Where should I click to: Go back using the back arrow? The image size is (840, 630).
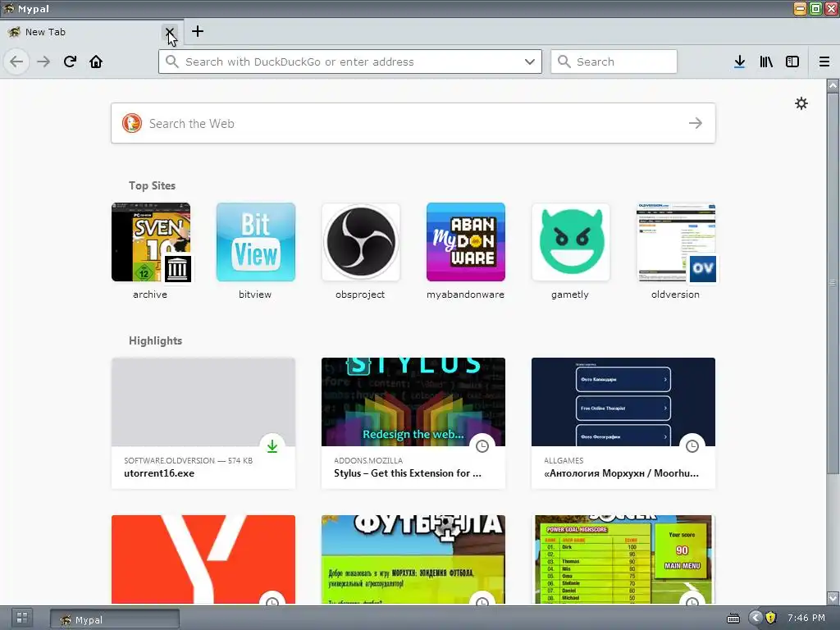pos(16,62)
